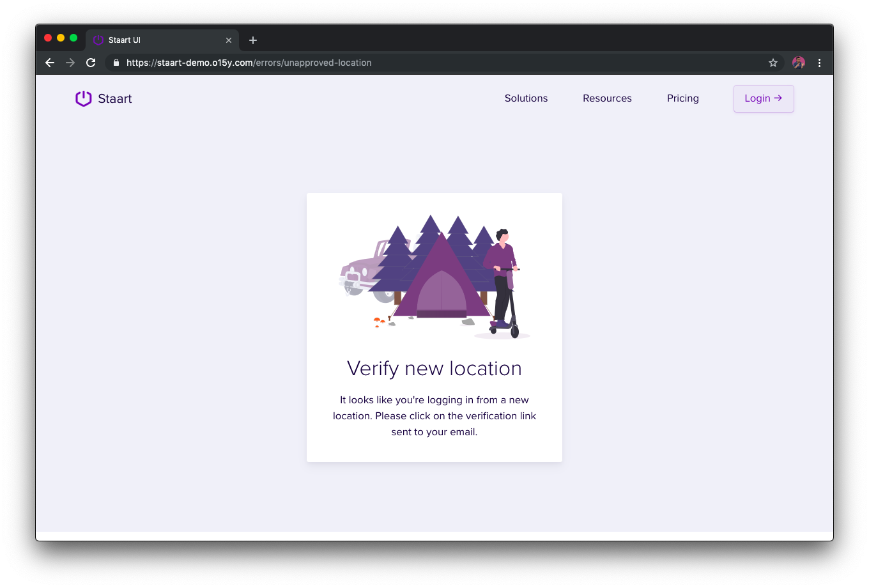The height and width of the screenshot is (588, 869).
Task: Open a new tab with the plus button
Action: tap(253, 40)
